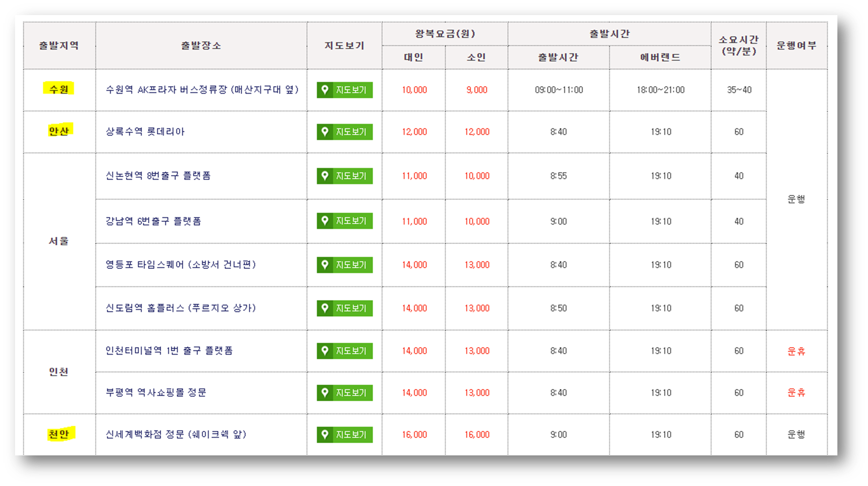Click 신논현역 8번출구 플랫폼 text
The height and width of the screenshot is (486, 868).
(158, 176)
